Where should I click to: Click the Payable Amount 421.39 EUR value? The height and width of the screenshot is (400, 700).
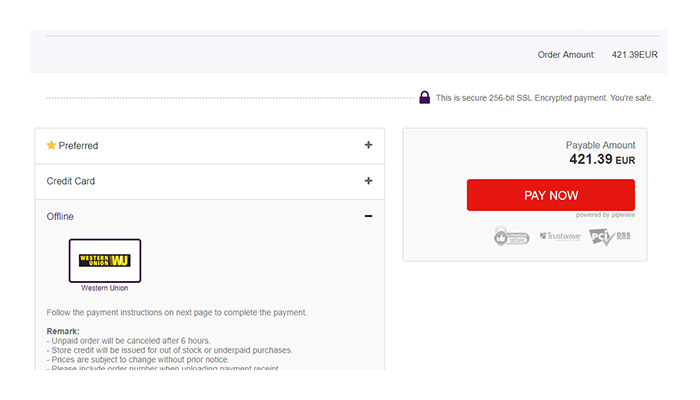pyautogui.click(x=602, y=159)
